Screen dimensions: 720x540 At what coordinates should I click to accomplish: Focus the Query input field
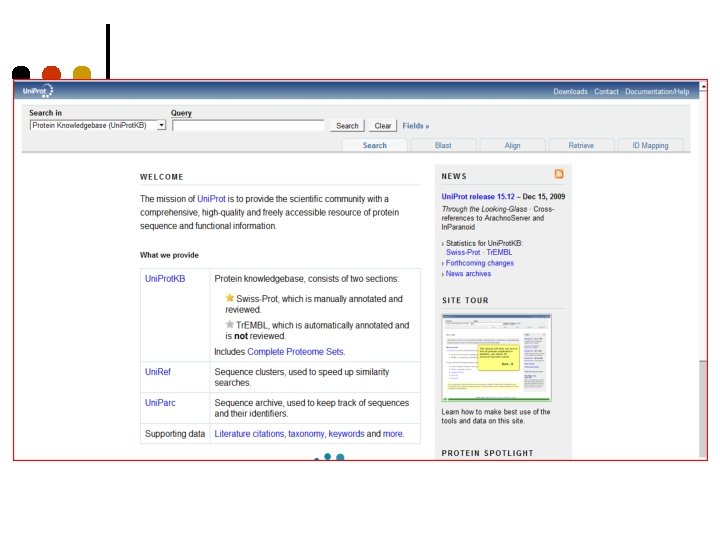248,126
